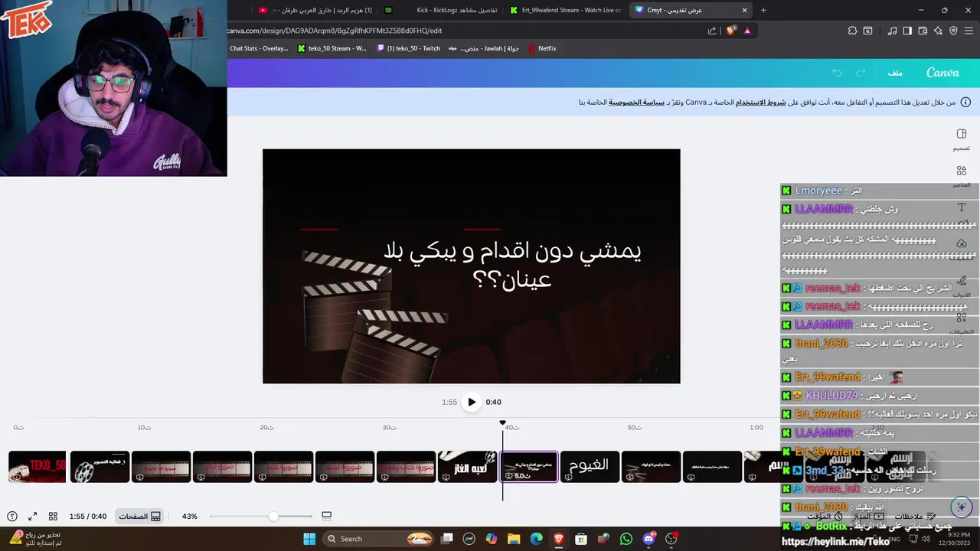Click the timeline playhead at 40 seconds
The height and width of the screenshot is (551, 980).
pyautogui.click(x=503, y=422)
